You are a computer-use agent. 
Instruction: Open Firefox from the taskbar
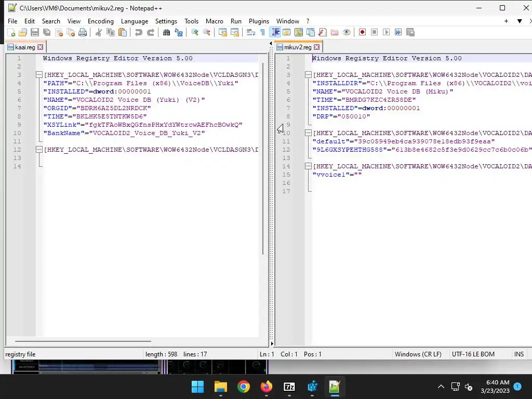point(267,387)
